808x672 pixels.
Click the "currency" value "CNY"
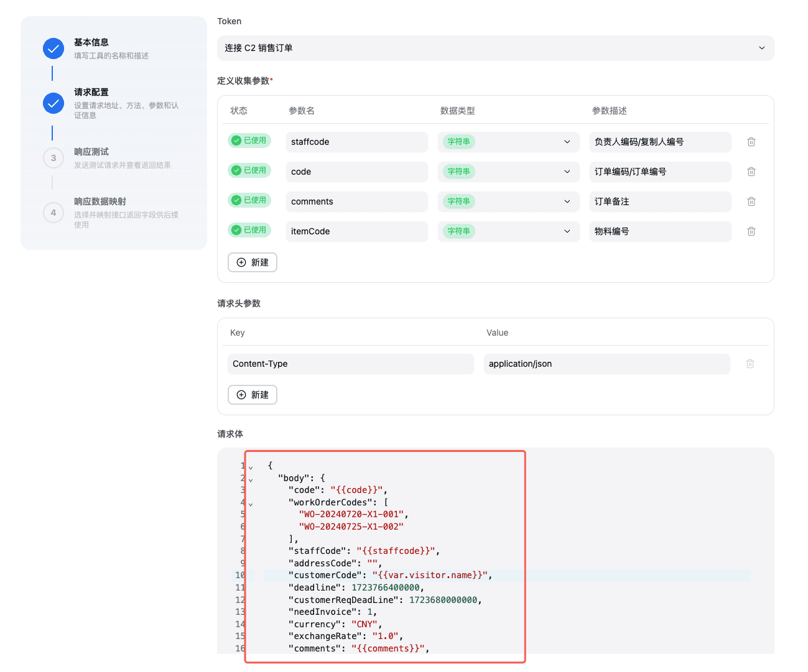tap(364, 624)
